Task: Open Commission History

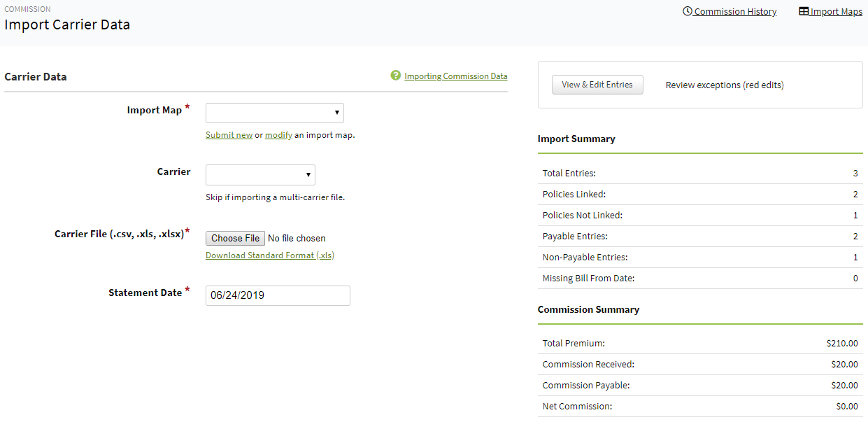Action: [734, 11]
